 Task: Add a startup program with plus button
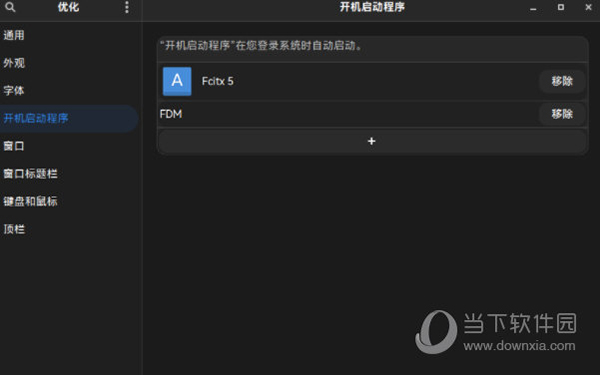[x=372, y=141]
